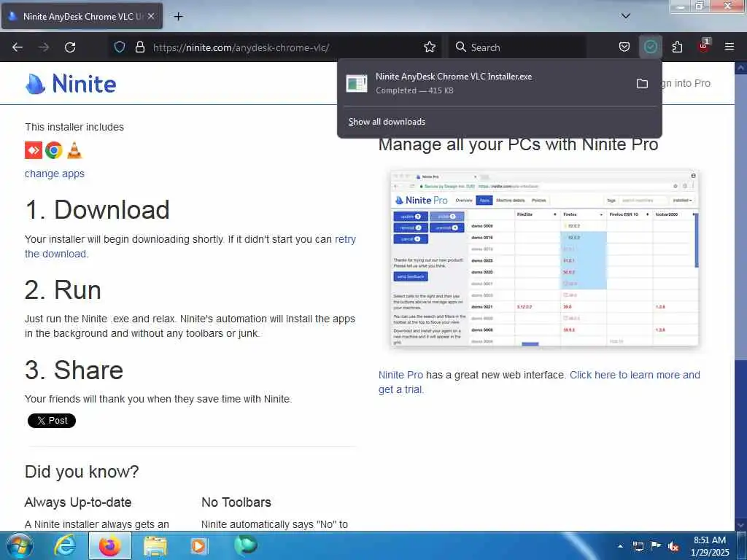Open Windows Explorer from the taskbar
The width and height of the screenshot is (747, 560).
point(155,546)
